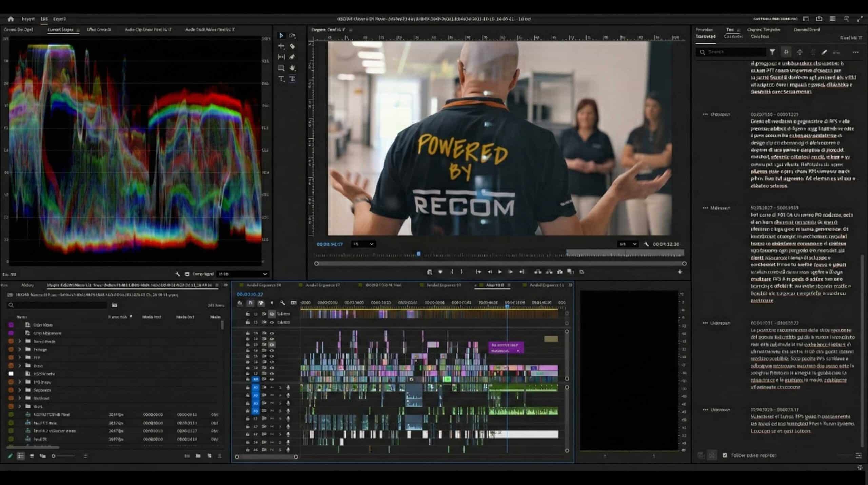Screen dimensions: 868x485
Task: Click the Home icon
Action: point(11,19)
